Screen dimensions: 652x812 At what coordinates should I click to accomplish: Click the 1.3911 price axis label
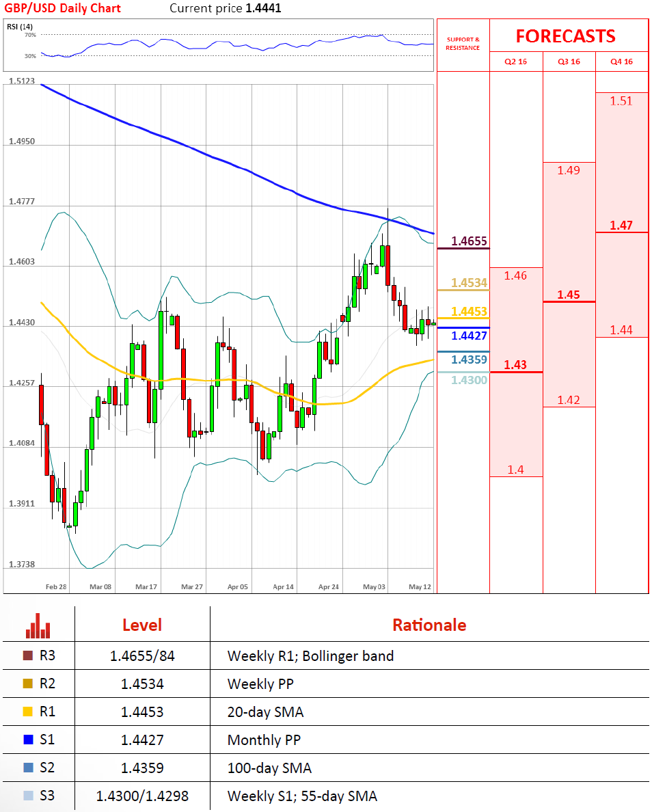pos(22,504)
